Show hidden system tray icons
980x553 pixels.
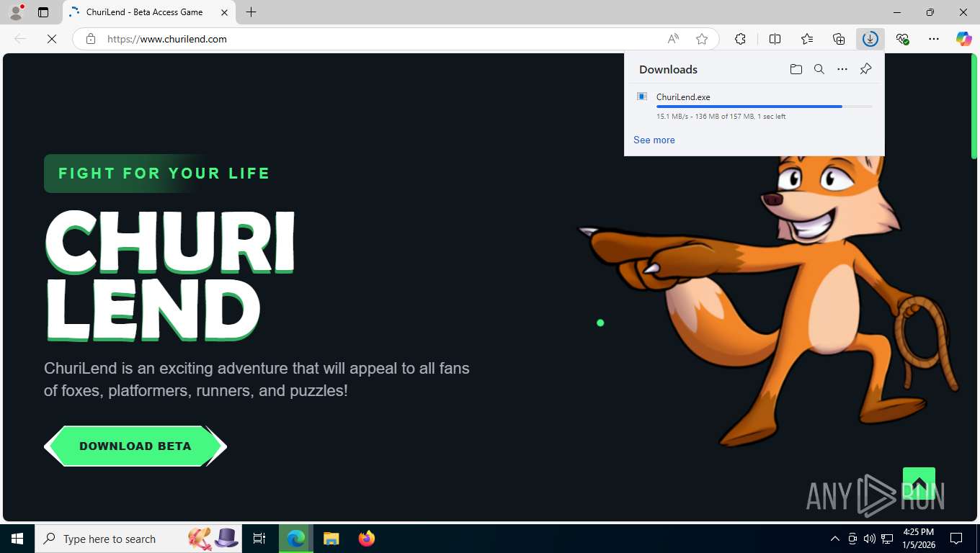click(x=834, y=539)
